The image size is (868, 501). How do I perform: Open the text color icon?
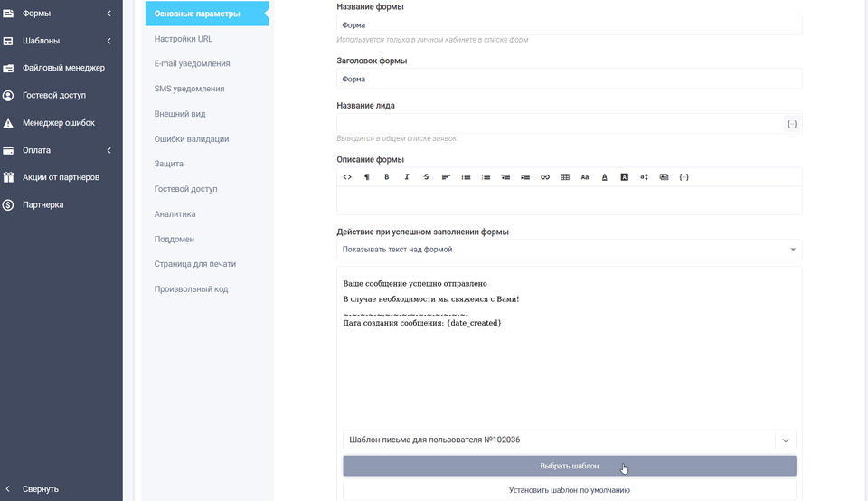[605, 177]
